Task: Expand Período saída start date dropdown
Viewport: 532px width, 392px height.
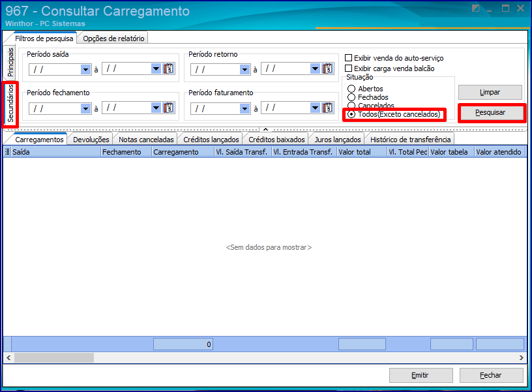Action: click(86, 70)
